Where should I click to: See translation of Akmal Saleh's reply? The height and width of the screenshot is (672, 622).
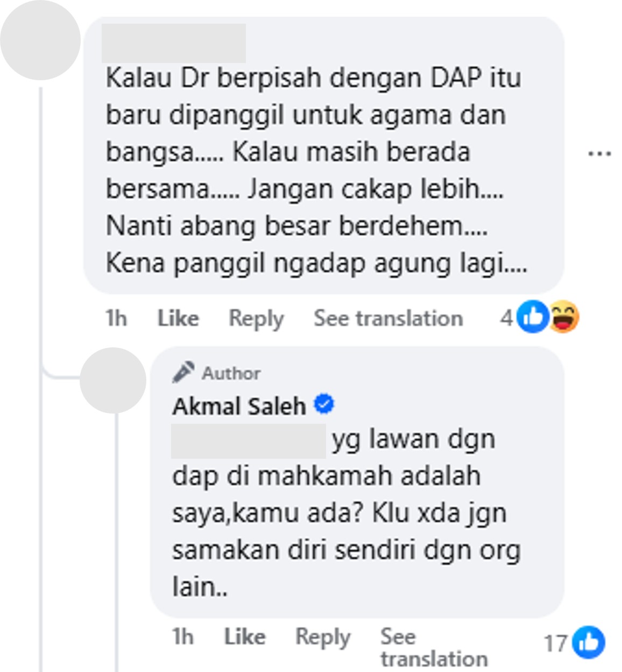tap(434, 648)
